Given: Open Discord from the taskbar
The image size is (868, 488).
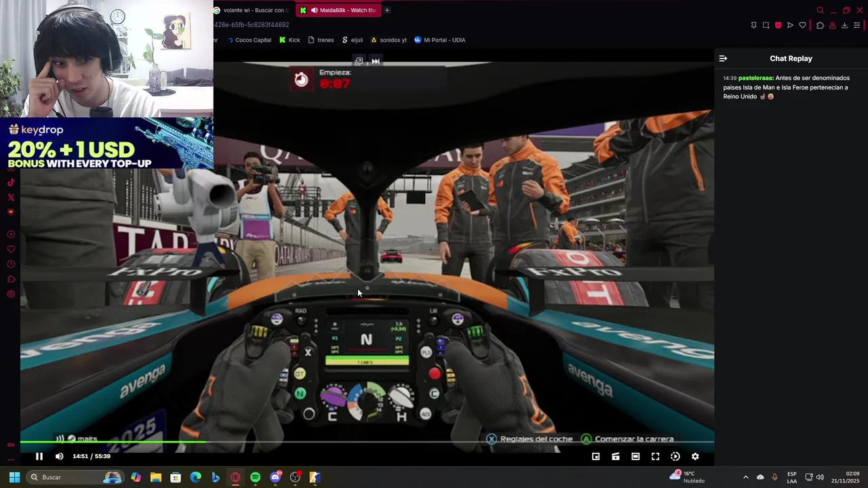Looking at the screenshot, I should pos(275,477).
